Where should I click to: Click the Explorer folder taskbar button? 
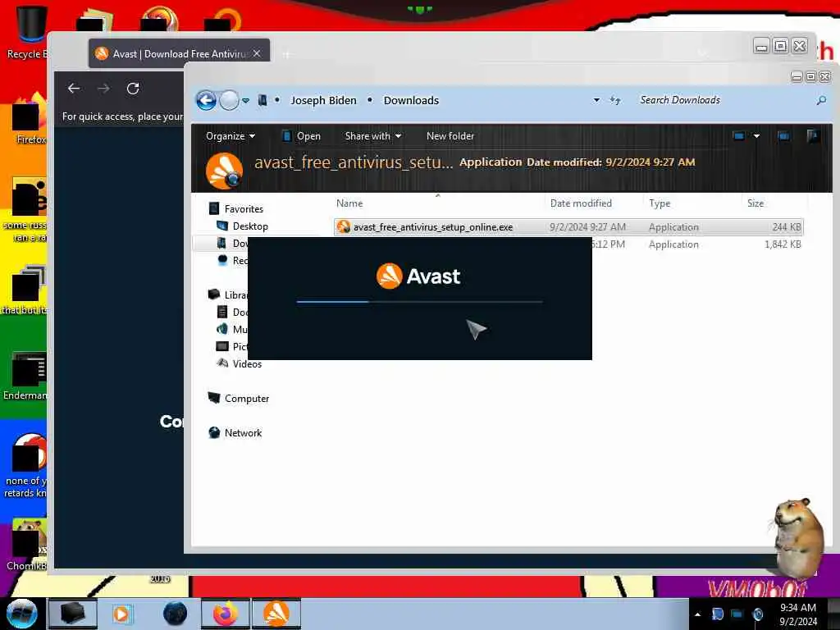[x=72, y=614]
